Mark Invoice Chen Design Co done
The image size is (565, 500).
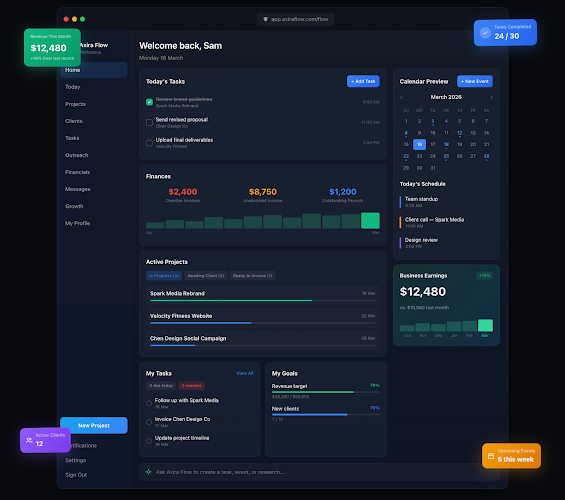pyautogui.click(x=149, y=422)
